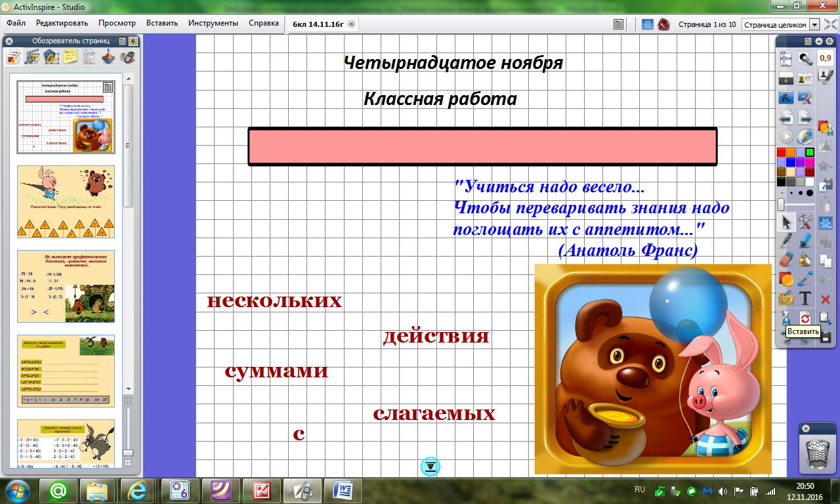The image size is (840, 504).
Task: Open the browser panel options menu
Action: [123, 41]
